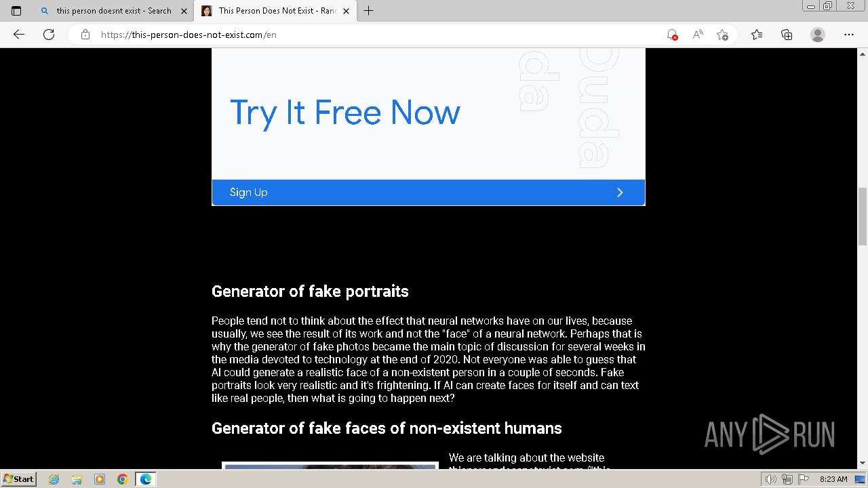The width and height of the screenshot is (868, 488).
Task: Open Windows Media Player from taskbar
Action: pyautogui.click(x=100, y=479)
